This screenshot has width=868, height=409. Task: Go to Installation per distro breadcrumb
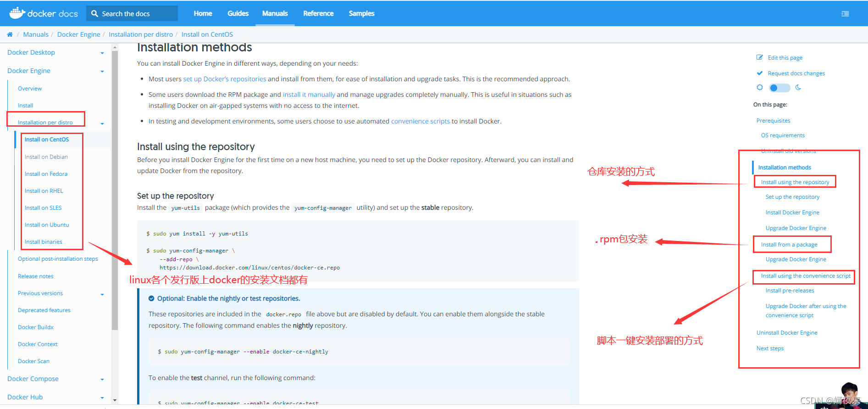[141, 34]
